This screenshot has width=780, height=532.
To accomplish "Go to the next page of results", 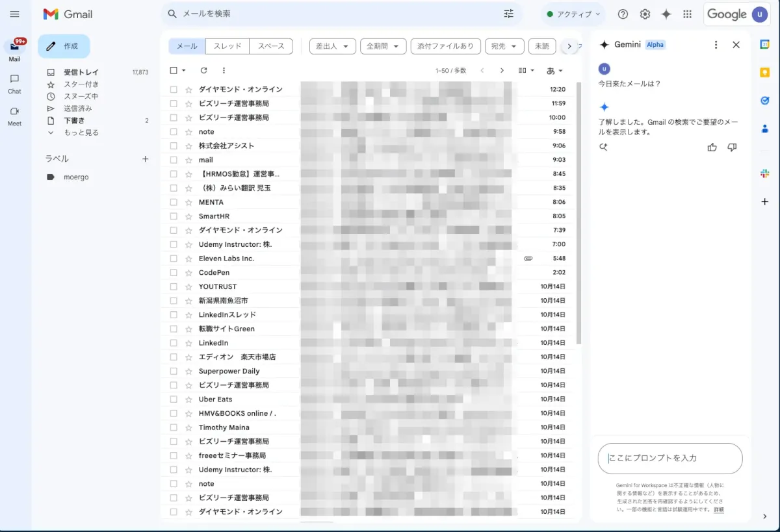I will click(x=502, y=70).
